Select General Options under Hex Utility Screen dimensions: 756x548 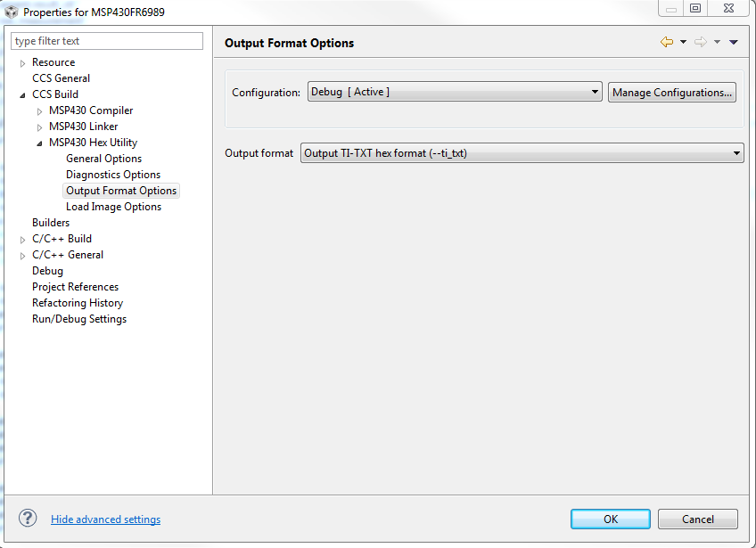[x=103, y=159]
